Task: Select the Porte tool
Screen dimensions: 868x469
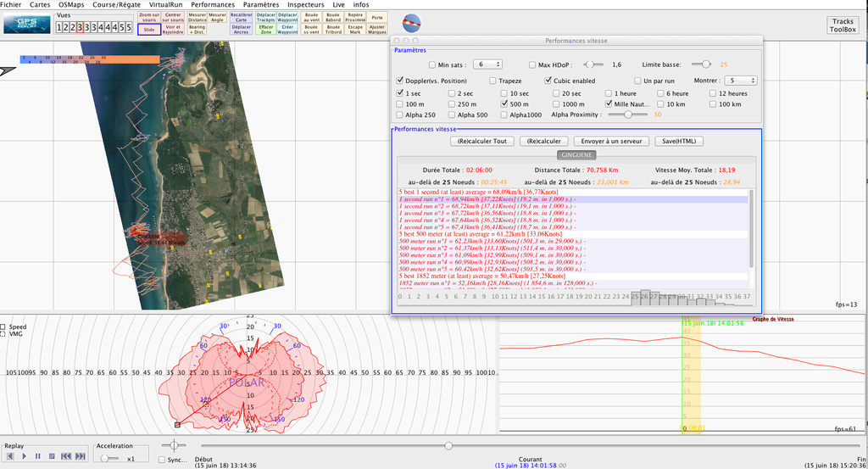Action: [x=377, y=17]
